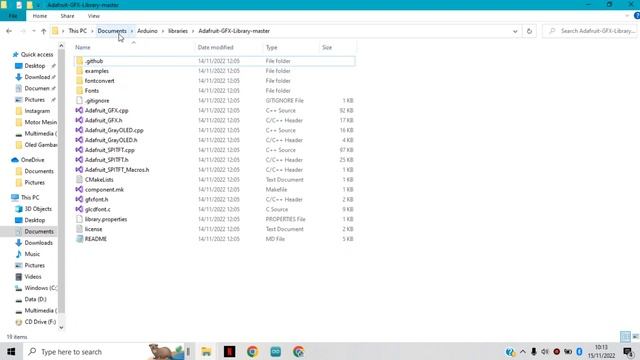640x360 pixels.
Task: Open the Windows (C:) drive
Action: point(40,288)
